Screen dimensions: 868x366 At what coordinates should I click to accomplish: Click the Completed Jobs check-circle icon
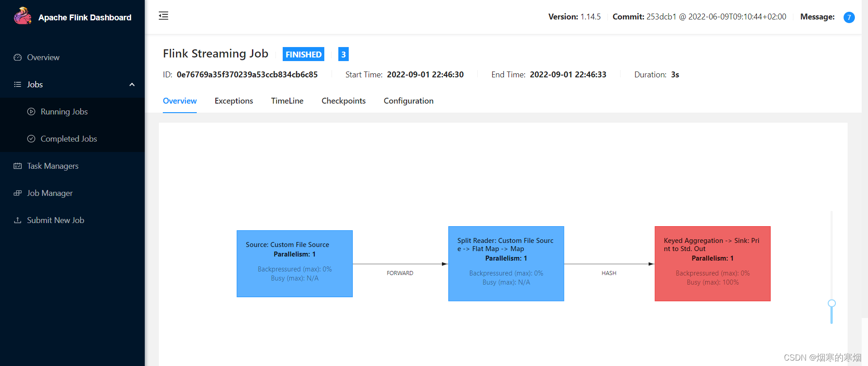pyautogui.click(x=31, y=139)
